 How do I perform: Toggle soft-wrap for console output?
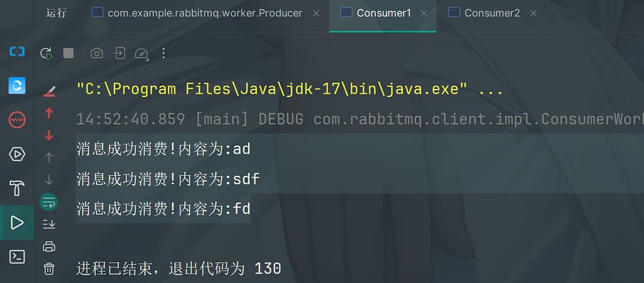[49, 202]
